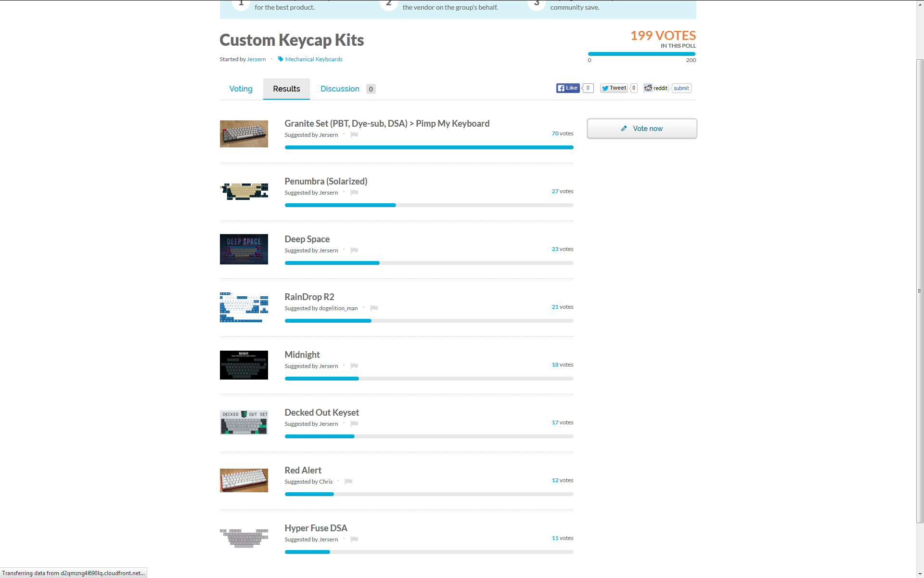The image size is (924, 578).
Task: Like the poll on Facebook
Action: [x=568, y=88]
